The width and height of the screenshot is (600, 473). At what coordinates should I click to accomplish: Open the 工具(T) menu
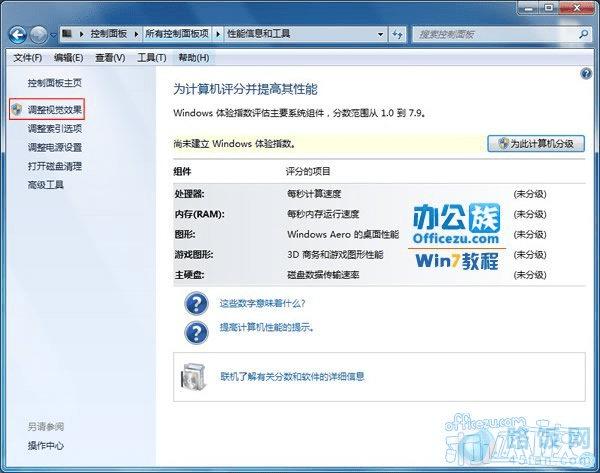(152, 58)
